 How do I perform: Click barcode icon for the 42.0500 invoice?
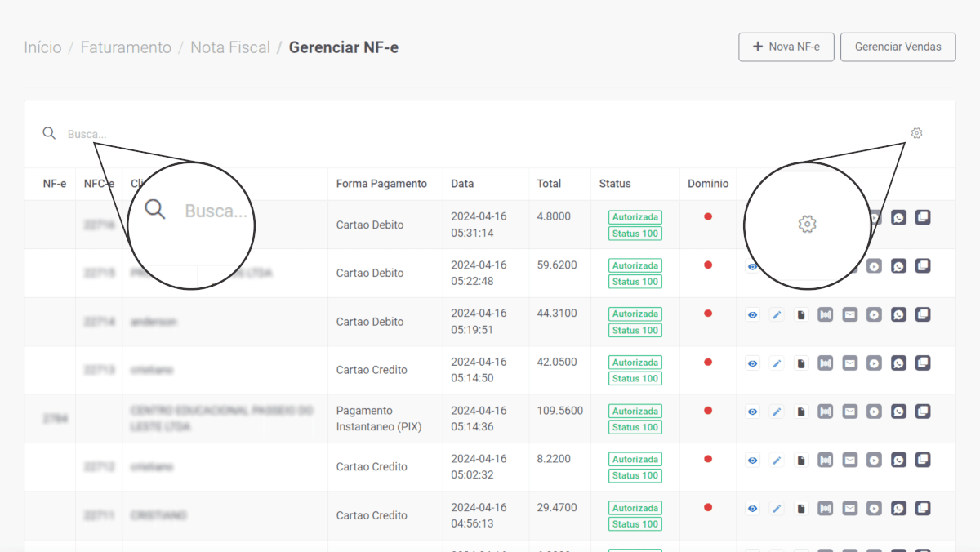point(826,363)
